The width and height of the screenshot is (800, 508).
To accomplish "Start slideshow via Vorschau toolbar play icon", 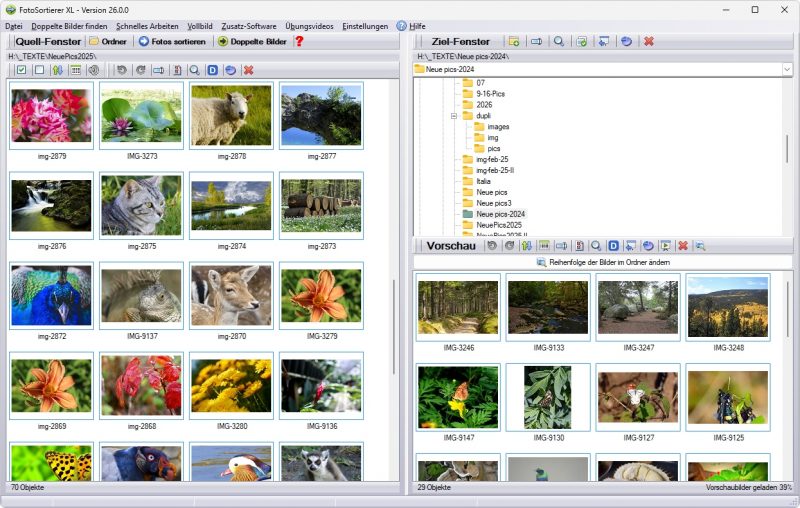I will [665, 246].
